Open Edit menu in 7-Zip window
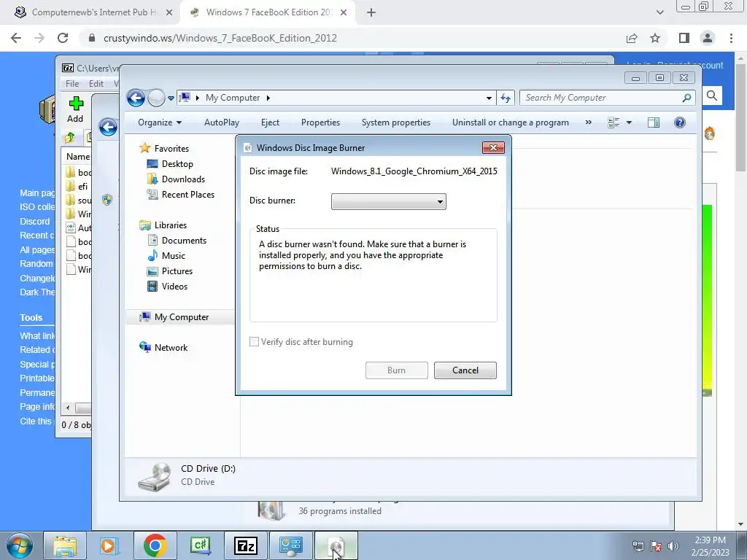This screenshot has width=747, height=560. point(96,83)
